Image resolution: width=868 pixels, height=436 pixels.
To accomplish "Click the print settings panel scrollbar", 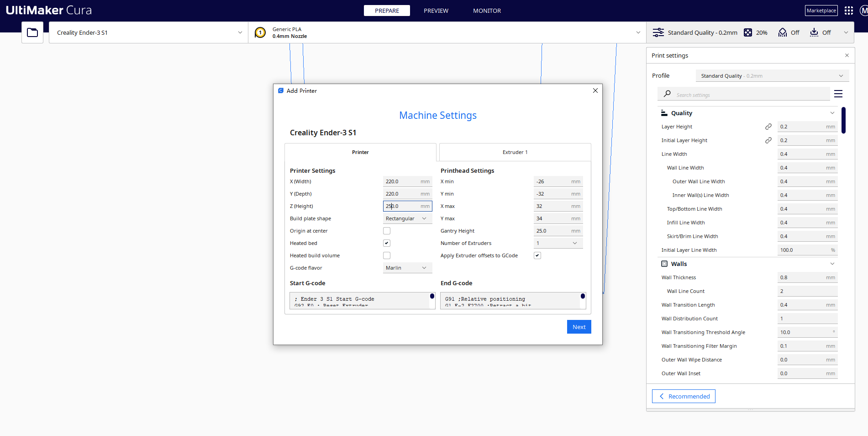I will click(x=843, y=120).
